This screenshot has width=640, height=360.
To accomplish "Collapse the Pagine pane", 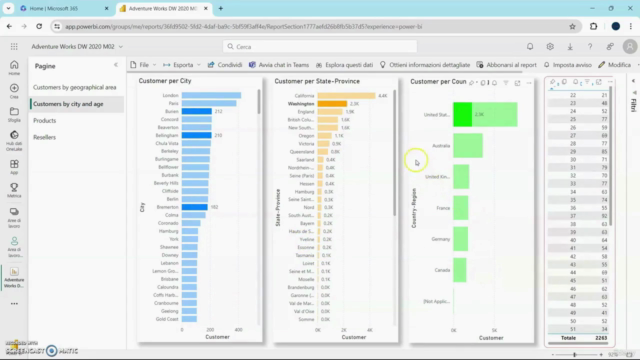I will tap(116, 65).
